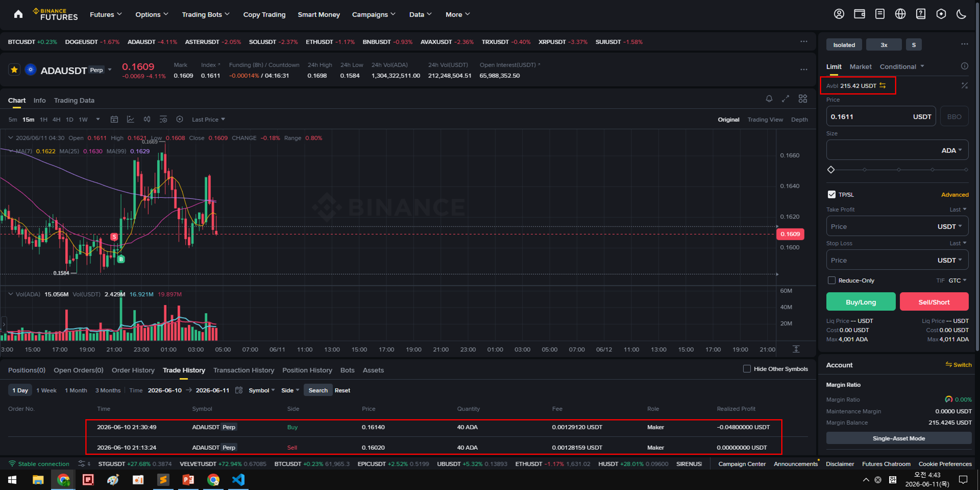Open order panel more options
Screen dimensions: 980x490
[965, 44]
